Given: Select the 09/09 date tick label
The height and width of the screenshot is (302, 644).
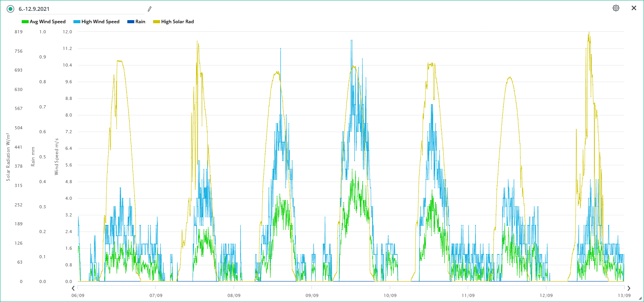Looking at the screenshot, I should (x=312, y=295).
